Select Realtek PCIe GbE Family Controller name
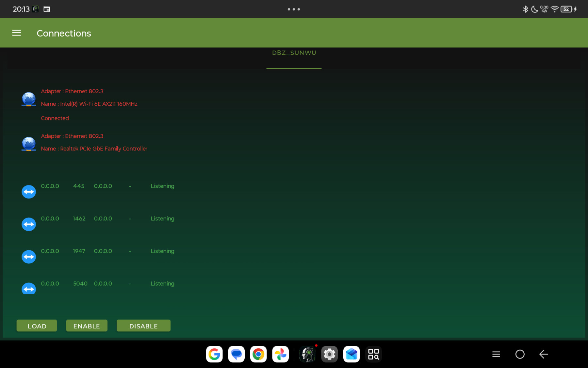Viewport: 588px width, 368px height. click(x=94, y=149)
